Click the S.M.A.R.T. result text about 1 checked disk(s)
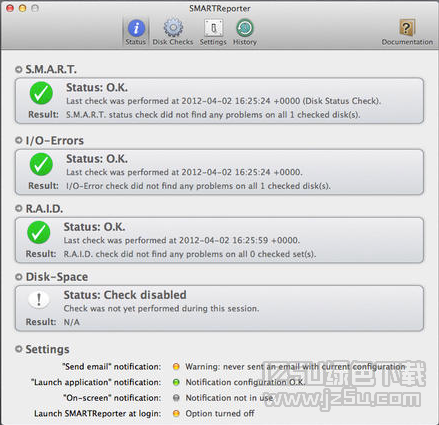 coord(213,115)
